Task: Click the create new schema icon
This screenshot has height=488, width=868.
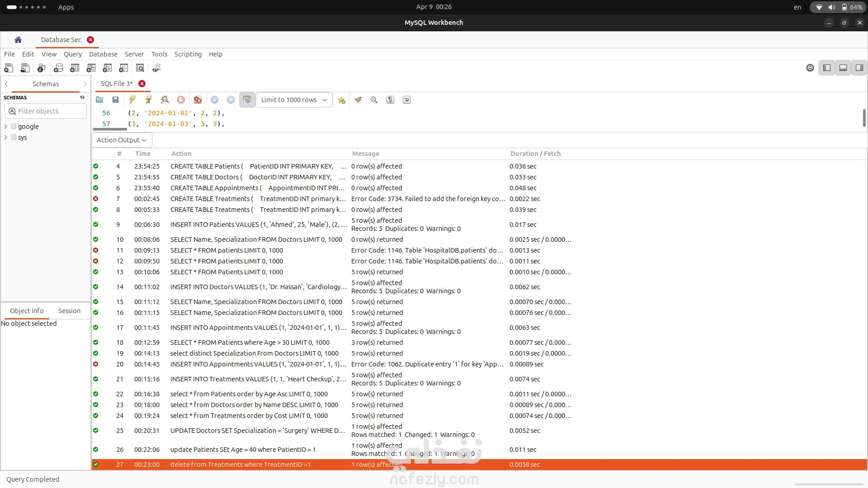Action: (58, 68)
